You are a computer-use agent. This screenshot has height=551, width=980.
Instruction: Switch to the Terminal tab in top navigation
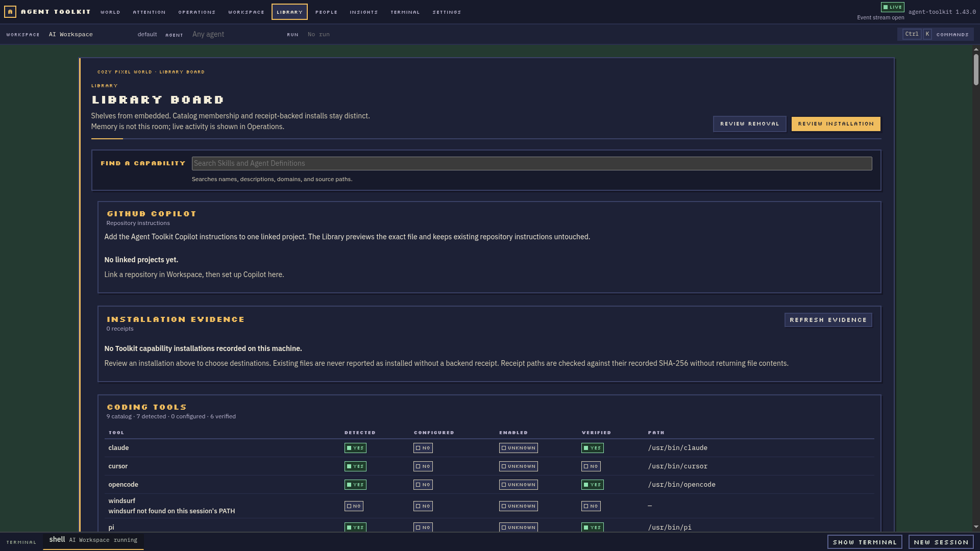[405, 12]
